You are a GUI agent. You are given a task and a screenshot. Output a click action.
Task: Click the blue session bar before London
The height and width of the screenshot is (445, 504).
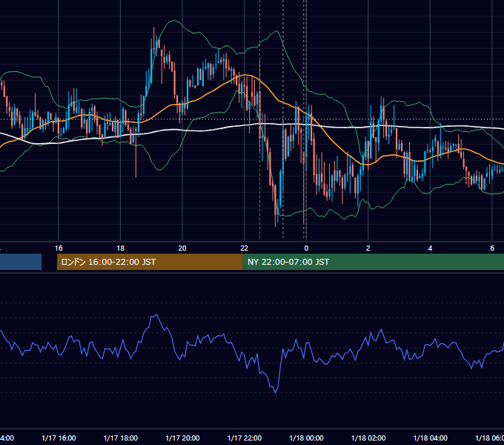pyautogui.click(x=21, y=262)
